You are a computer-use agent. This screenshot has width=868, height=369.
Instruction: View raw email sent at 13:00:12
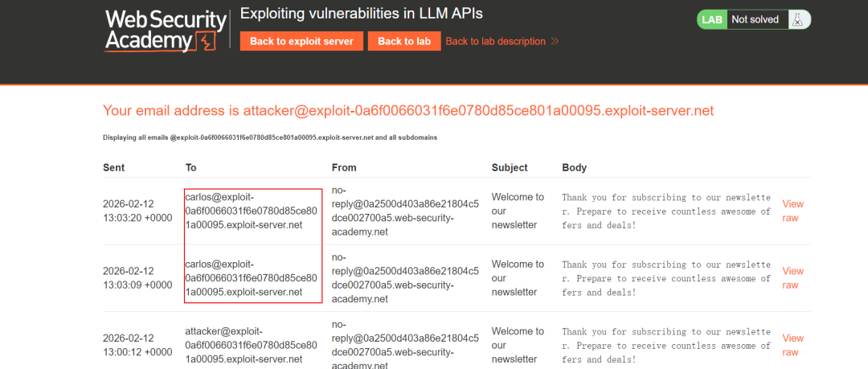tap(792, 345)
